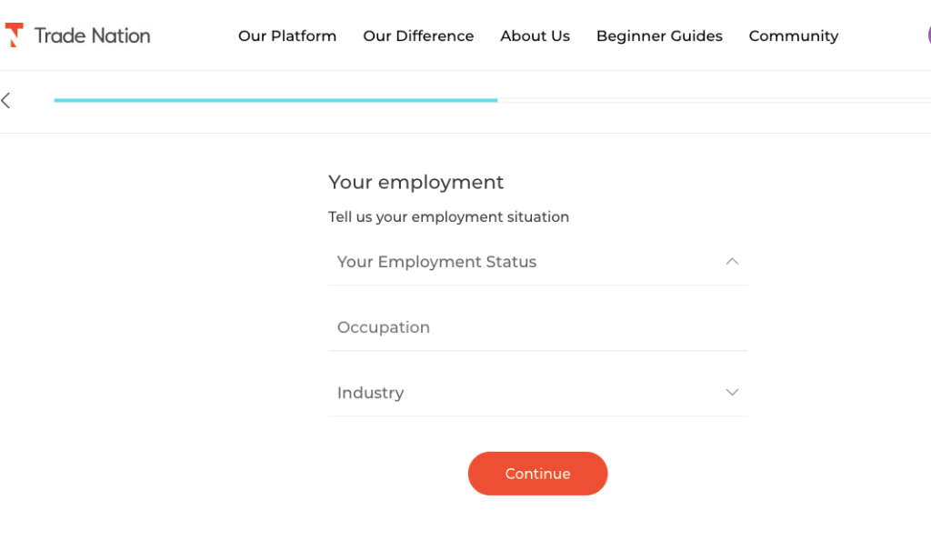Go back using the left arrow icon
The height and width of the screenshot is (560, 931).
[6, 101]
